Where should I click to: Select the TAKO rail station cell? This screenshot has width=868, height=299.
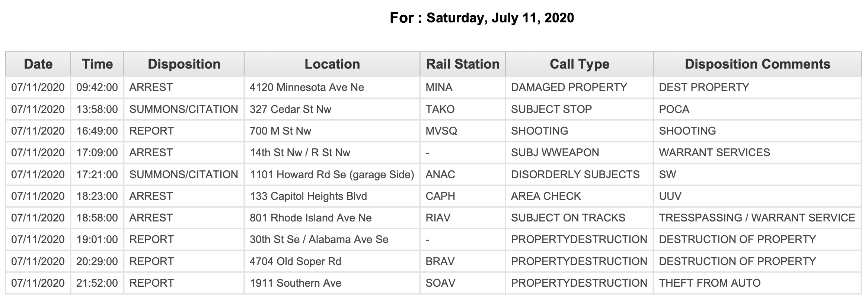click(x=463, y=109)
